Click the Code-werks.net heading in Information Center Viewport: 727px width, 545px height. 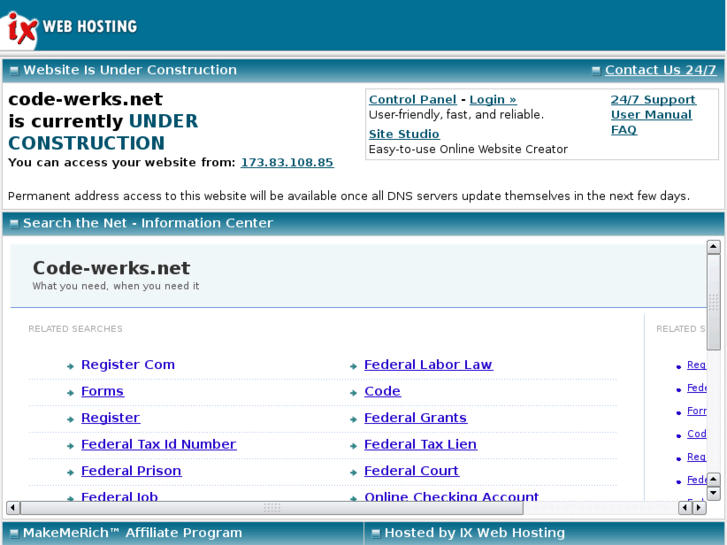coord(111,268)
